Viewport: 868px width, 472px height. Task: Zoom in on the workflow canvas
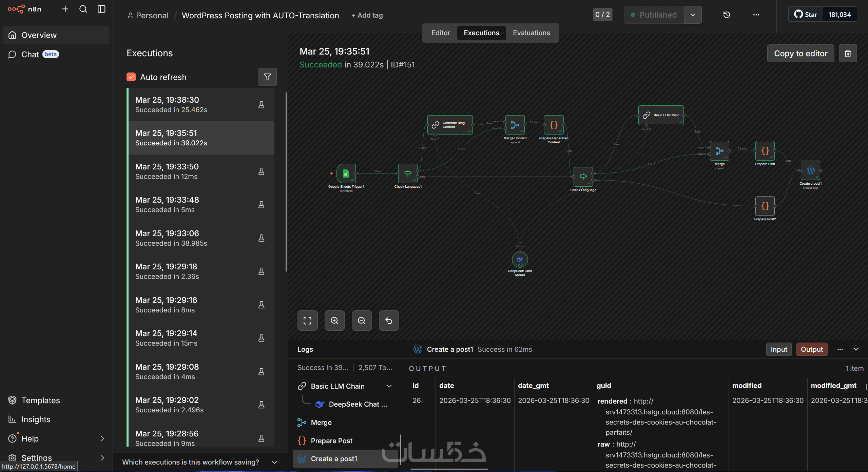click(x=334, y=321)
